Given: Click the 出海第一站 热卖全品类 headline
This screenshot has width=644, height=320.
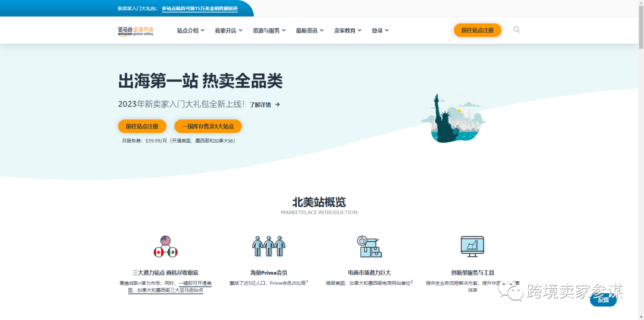Looking at the screenshot, I should tap(200, 81).
